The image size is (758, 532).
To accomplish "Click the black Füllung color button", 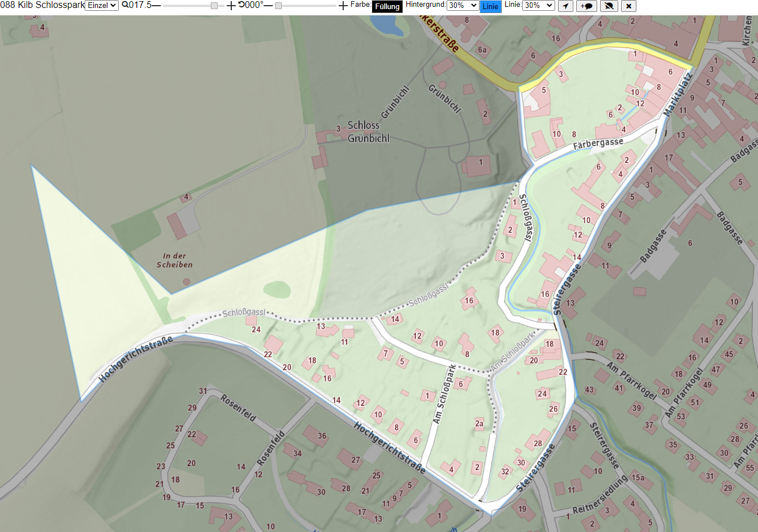I will tap(388, 6).
